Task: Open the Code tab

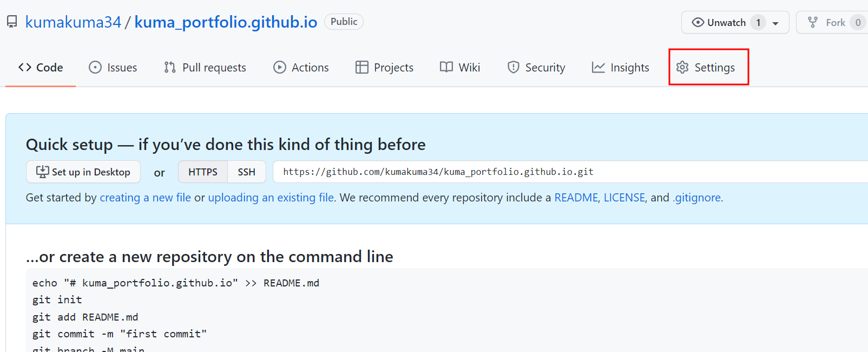Action: (x=41, y=67)
